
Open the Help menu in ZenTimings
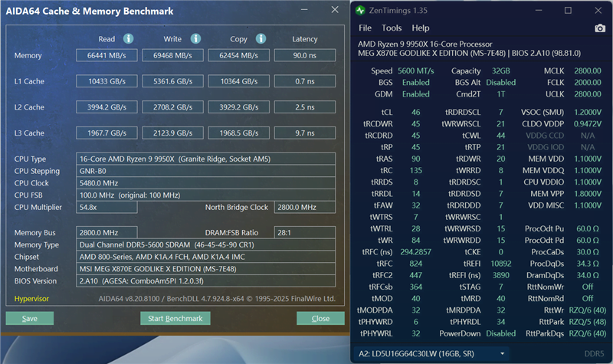tap(421, 28)
